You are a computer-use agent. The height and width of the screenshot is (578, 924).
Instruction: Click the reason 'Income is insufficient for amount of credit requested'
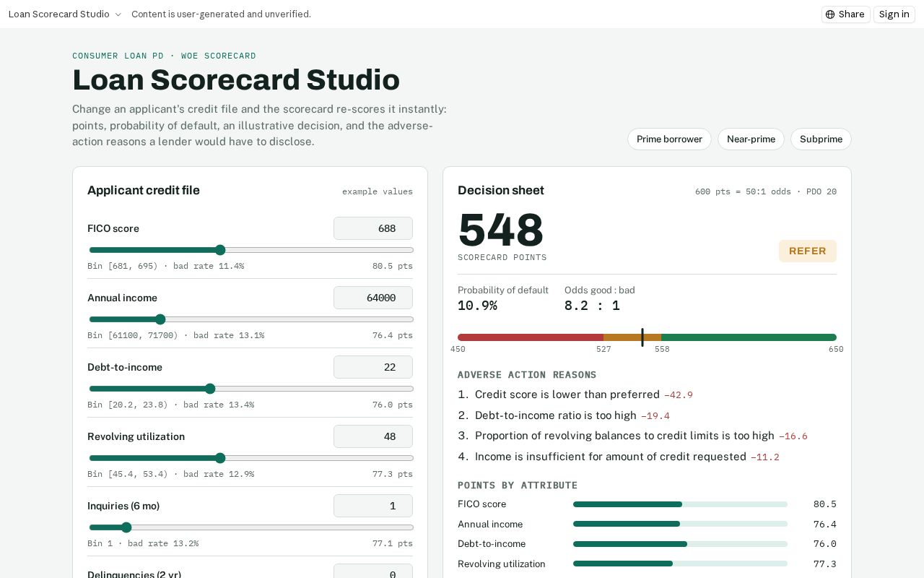[611, 457]
